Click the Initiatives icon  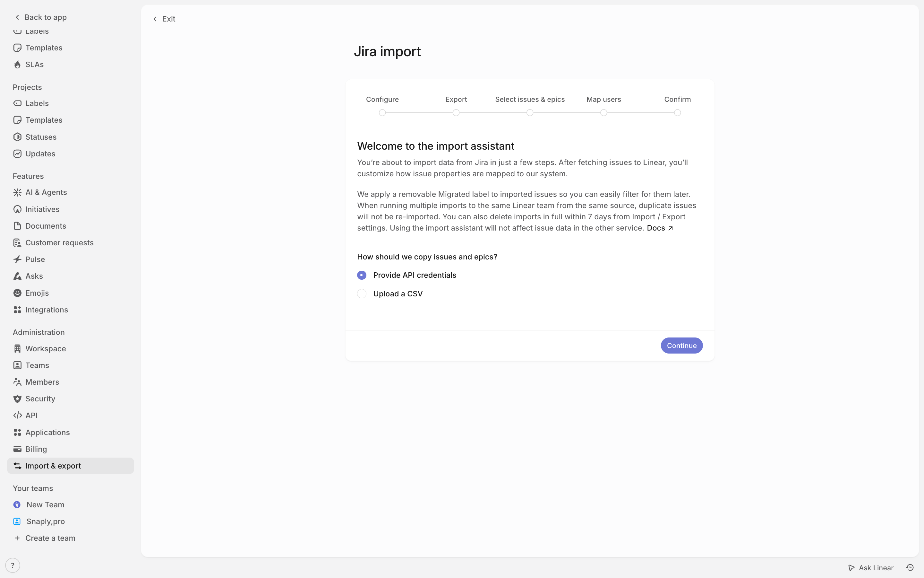17,209
